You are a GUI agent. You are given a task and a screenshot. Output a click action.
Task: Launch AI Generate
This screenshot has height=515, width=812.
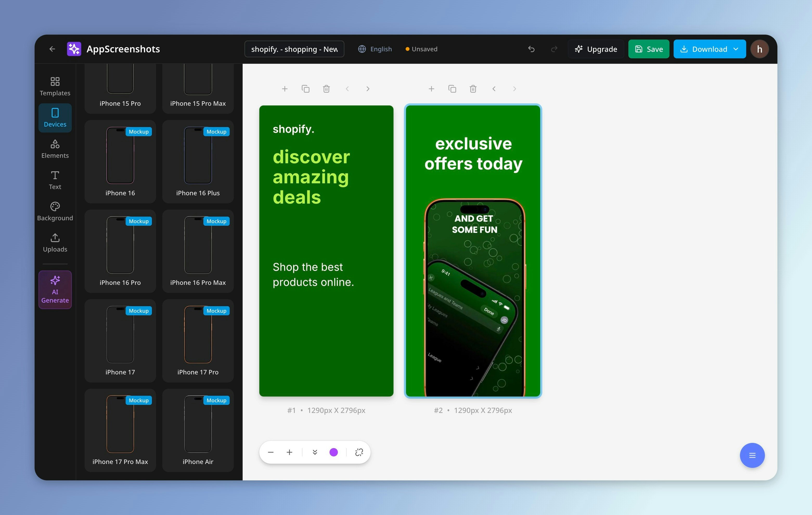click(55, 290)
